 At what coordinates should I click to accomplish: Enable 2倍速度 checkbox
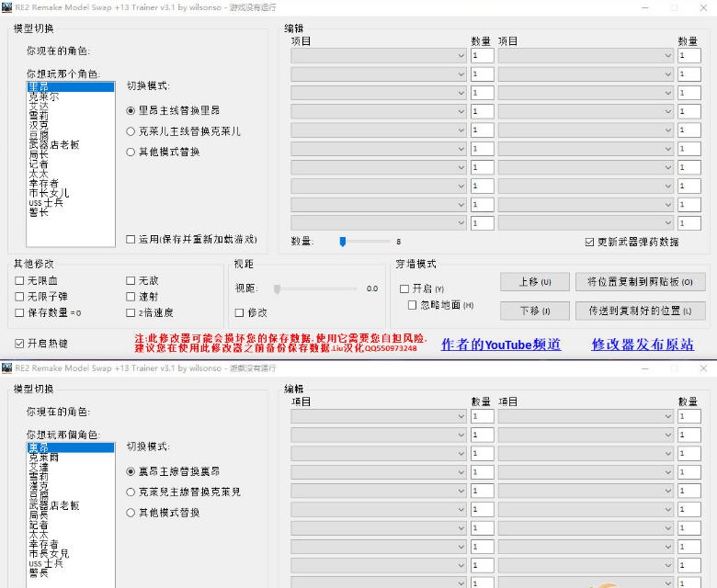click(131, 313)
